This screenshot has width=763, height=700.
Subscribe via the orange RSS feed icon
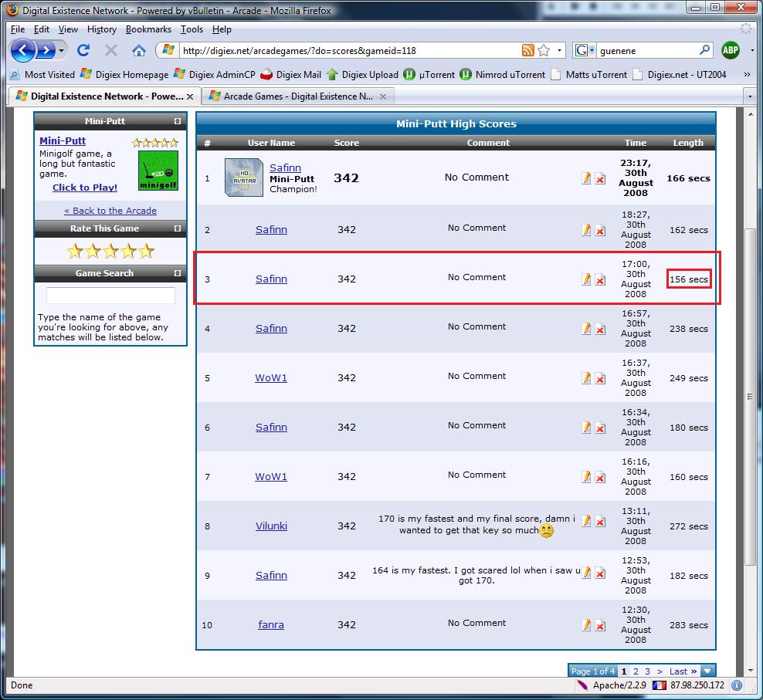click(x=527, y=50)
